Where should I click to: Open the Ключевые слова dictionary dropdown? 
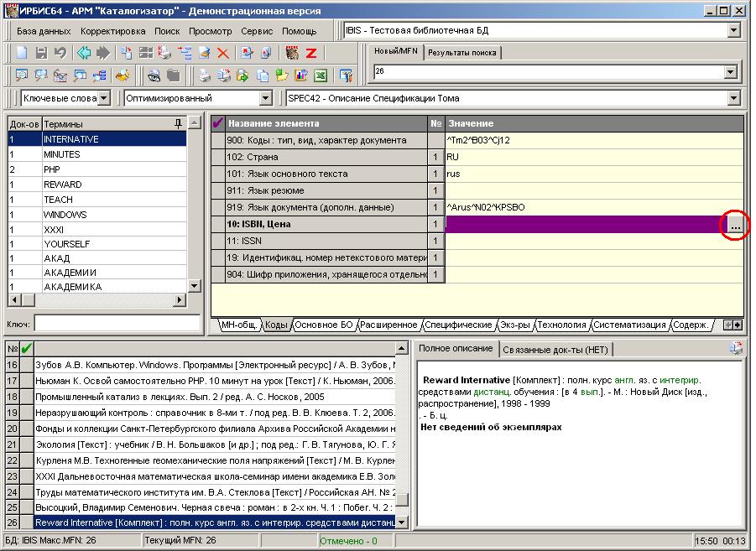pos(103,99)
